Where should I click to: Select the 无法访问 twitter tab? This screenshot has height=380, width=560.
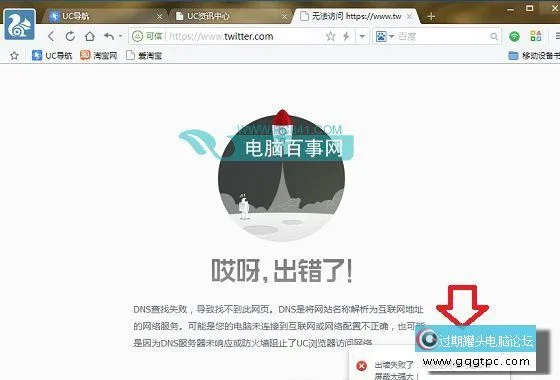pyautogui.click(x=355, y=16)
